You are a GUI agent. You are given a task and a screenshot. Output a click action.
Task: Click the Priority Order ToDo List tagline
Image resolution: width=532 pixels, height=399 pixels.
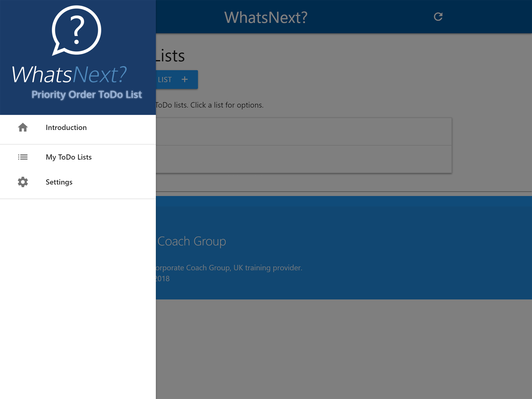[87, 94]
